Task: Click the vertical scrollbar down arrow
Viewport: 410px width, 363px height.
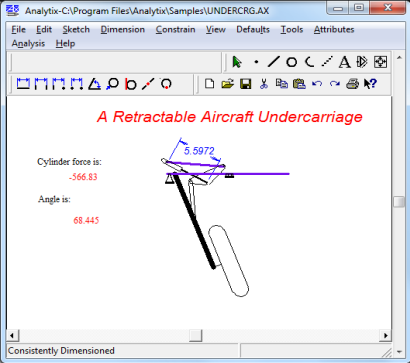Action: pos(399,351)
